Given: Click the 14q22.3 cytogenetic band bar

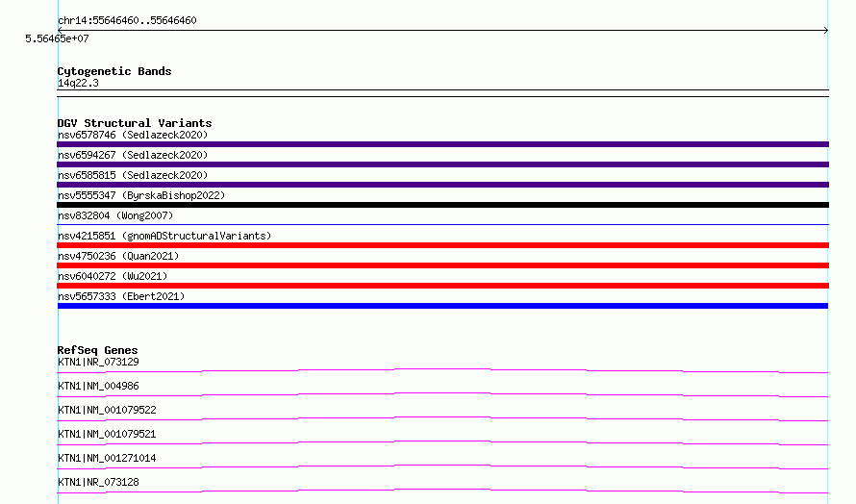Looking at the screenshot, I should pos(442,93).
